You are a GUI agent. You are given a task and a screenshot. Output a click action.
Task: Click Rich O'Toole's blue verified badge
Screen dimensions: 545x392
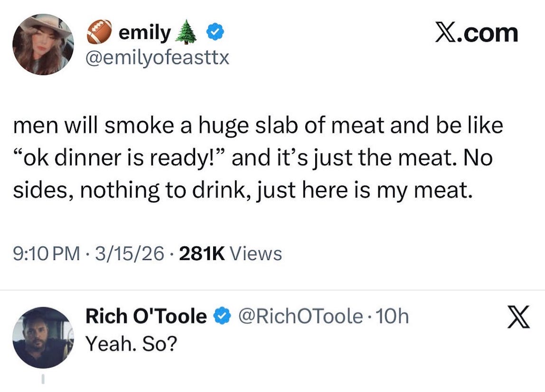pos(221,316)
